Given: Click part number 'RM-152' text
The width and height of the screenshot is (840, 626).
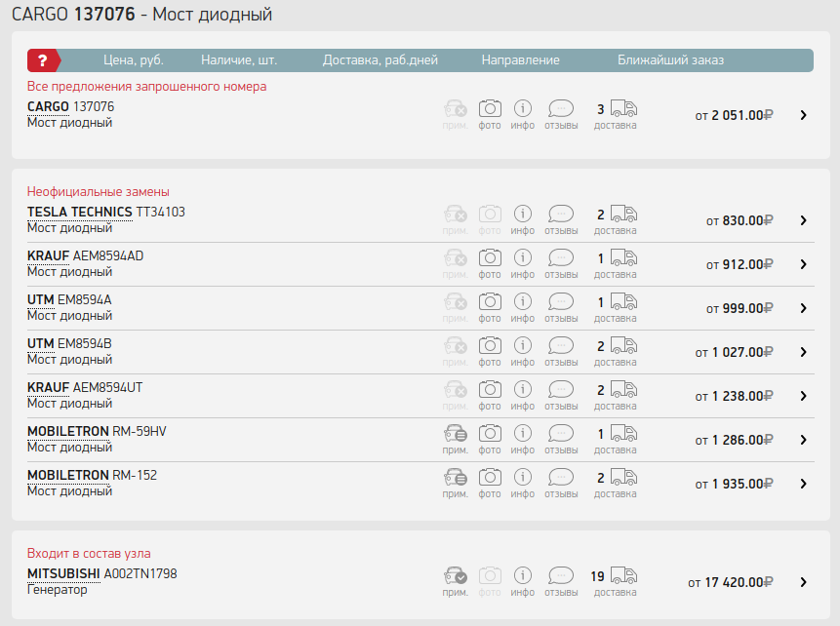Looking at the screenshot, I should (x=135, y=476).
